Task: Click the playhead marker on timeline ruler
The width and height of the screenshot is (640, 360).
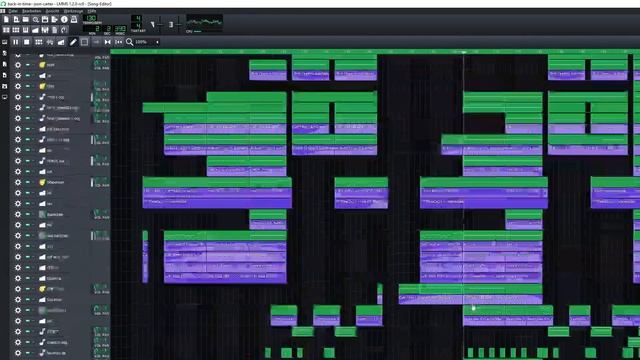Action: 464,52
